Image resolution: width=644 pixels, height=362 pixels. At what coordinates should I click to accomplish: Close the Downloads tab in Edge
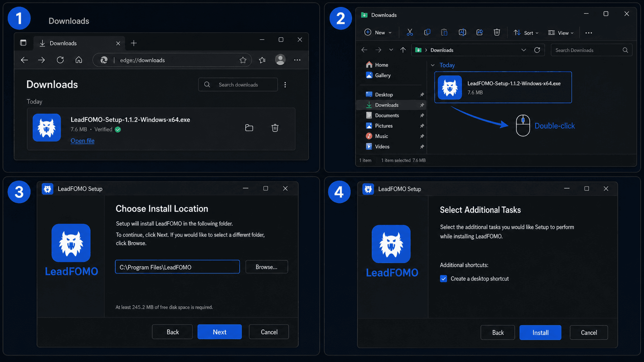click(118, 43)
